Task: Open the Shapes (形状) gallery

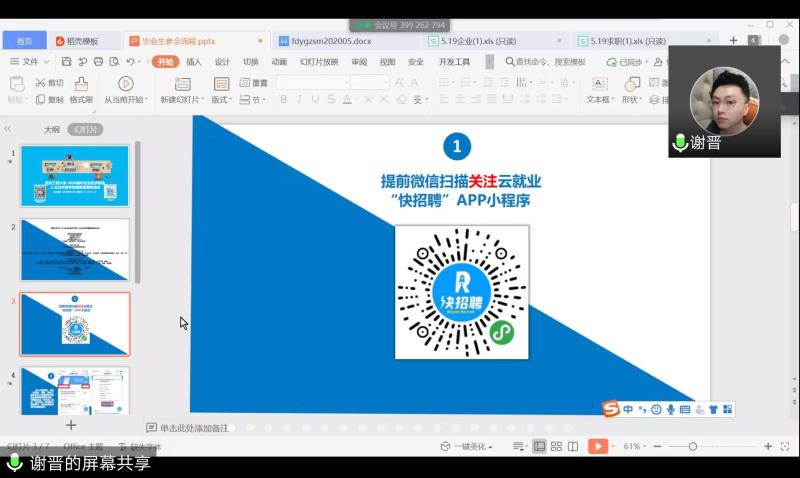Action: click(632, 90)
